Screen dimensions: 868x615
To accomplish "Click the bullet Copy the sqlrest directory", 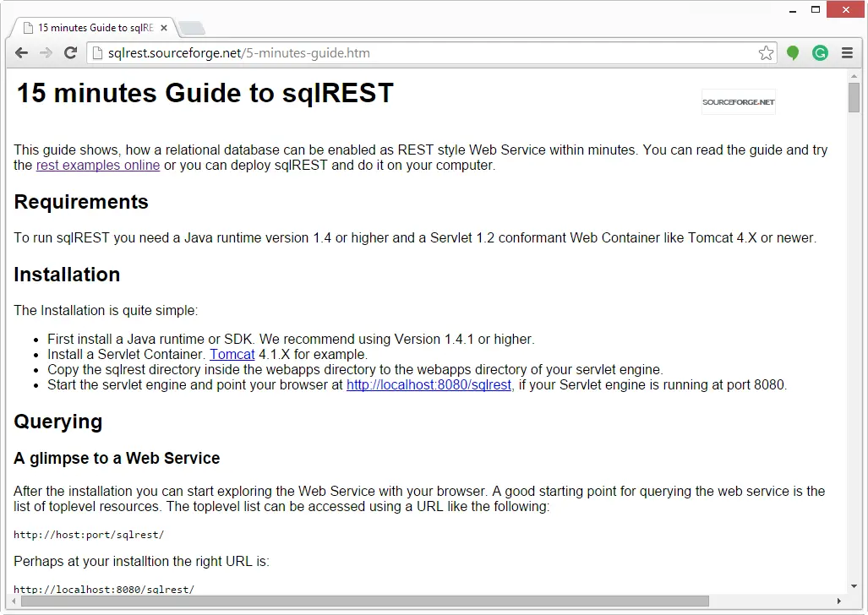I will point(355,370).
